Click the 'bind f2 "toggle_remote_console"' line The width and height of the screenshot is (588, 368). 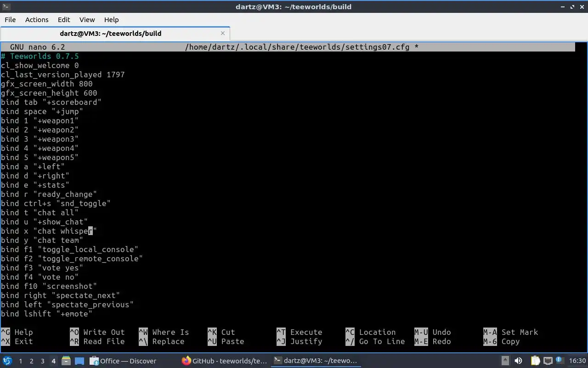point(72,259)
